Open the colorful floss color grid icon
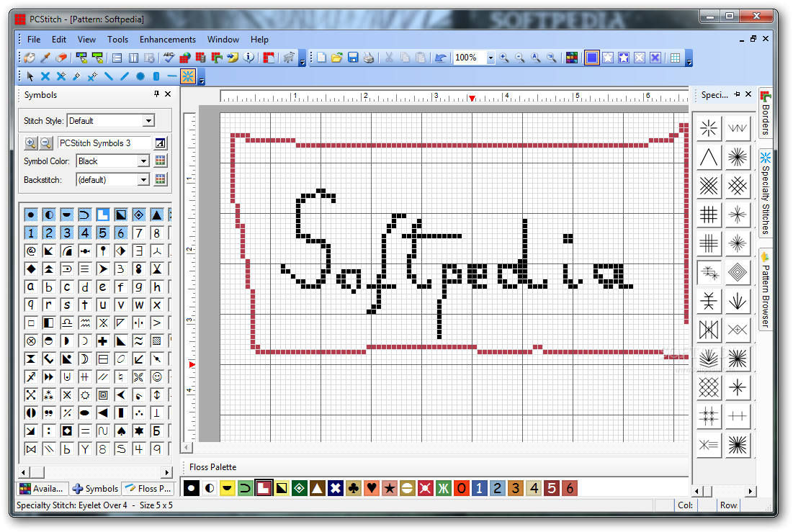 coord(572,58)
